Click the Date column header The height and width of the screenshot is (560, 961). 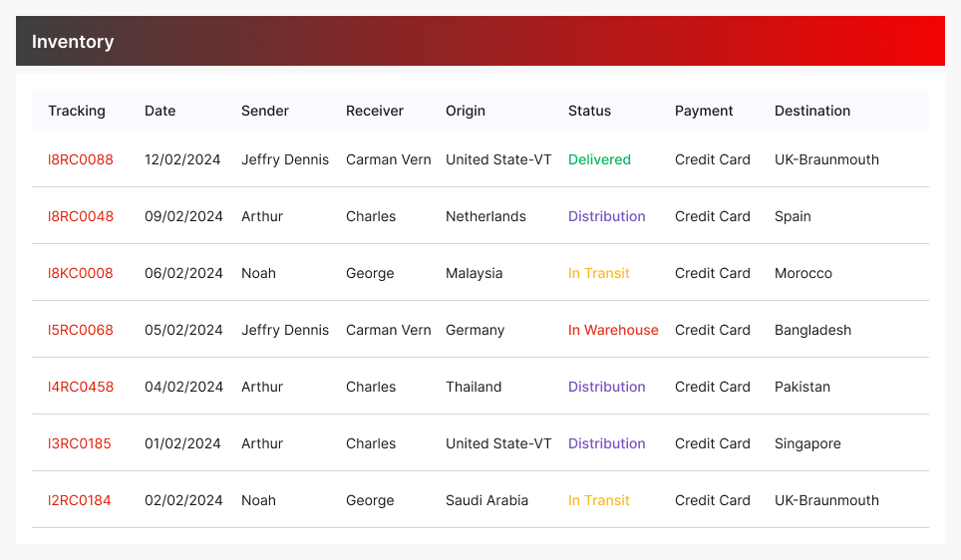click(x=160, y=111)
